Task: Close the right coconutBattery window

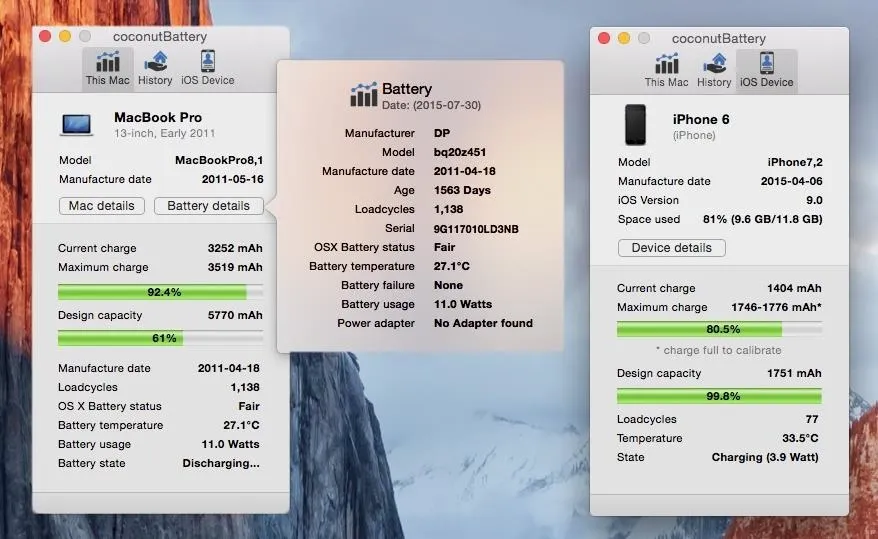Action: coord(604,38)
